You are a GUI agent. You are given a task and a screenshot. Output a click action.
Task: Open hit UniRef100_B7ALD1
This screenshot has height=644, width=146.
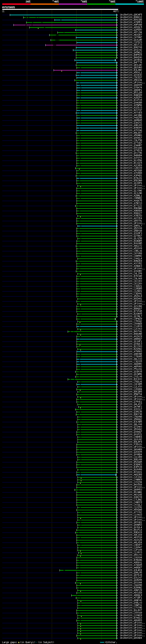(x=131, y=178)
